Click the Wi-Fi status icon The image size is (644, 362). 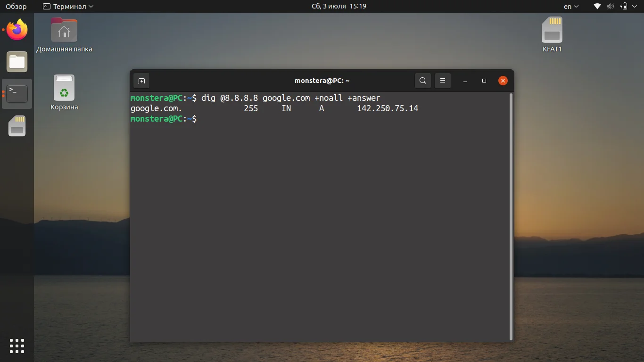[596, 6]
